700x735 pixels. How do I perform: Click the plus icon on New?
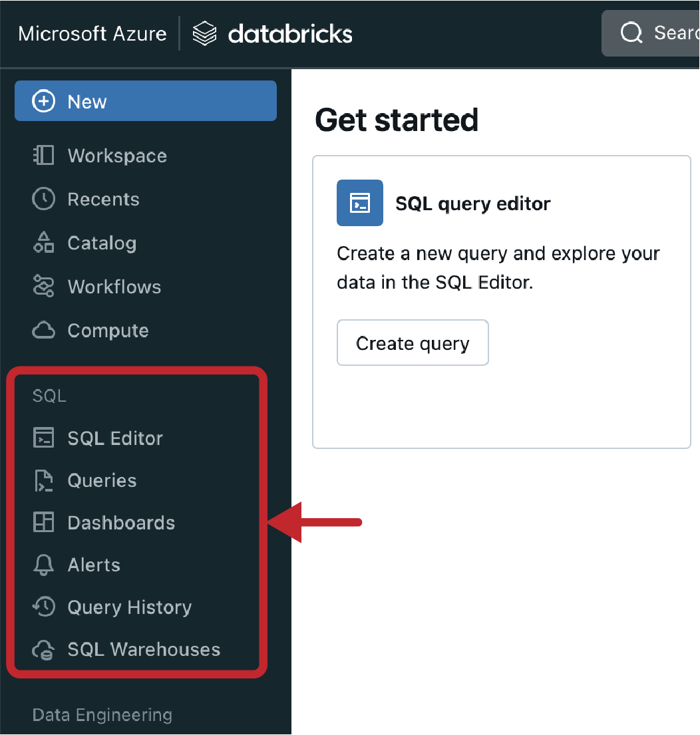coord(43,101)
